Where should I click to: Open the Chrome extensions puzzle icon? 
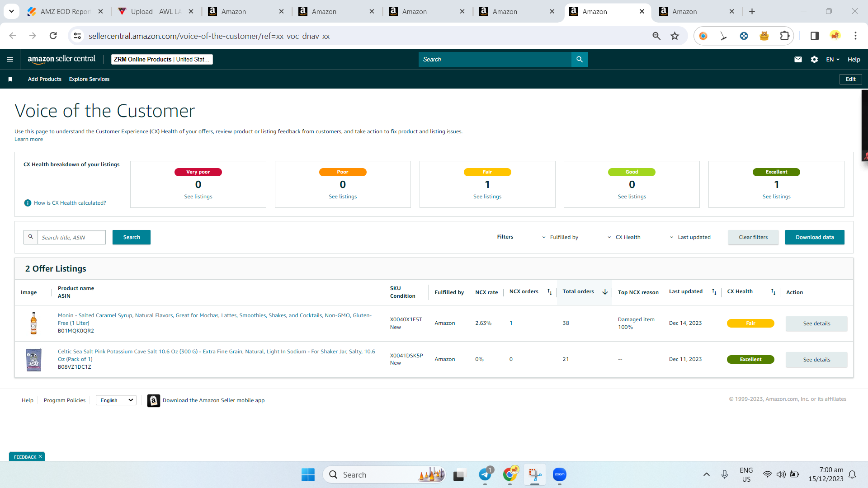click(x=785, y=36)
